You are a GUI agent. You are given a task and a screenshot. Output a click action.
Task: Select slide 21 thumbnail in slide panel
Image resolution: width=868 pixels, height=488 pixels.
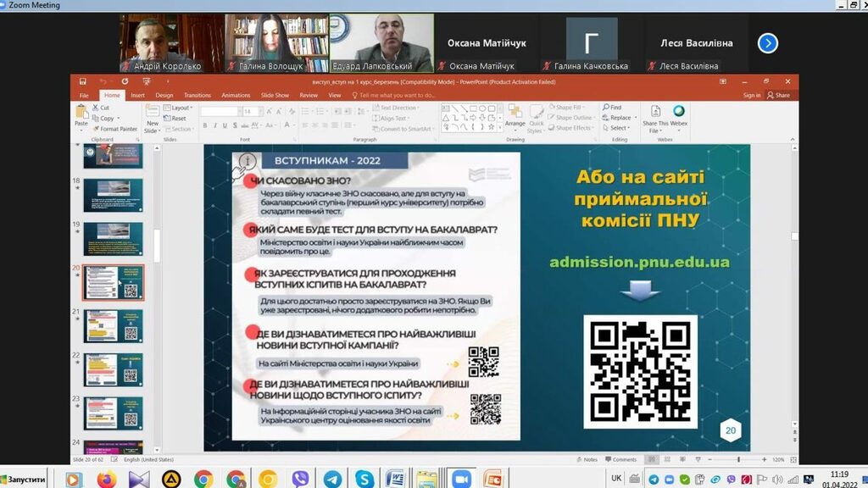coord(113,326)
